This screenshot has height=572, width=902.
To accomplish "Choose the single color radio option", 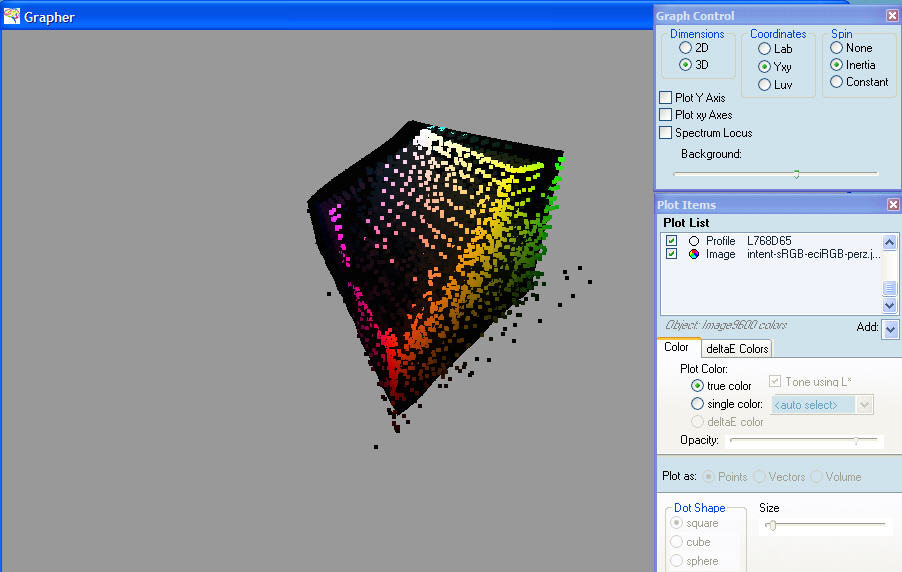I will coord(697,404).
